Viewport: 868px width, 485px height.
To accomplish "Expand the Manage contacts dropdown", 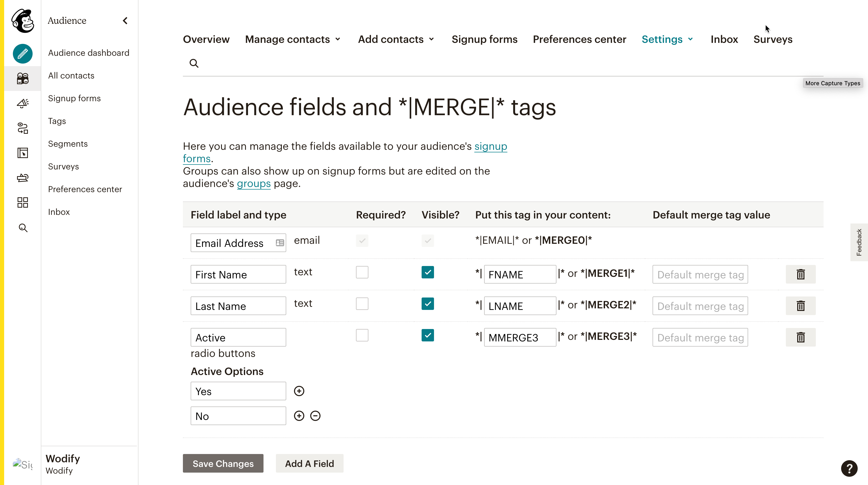I will tap(293, 40).
